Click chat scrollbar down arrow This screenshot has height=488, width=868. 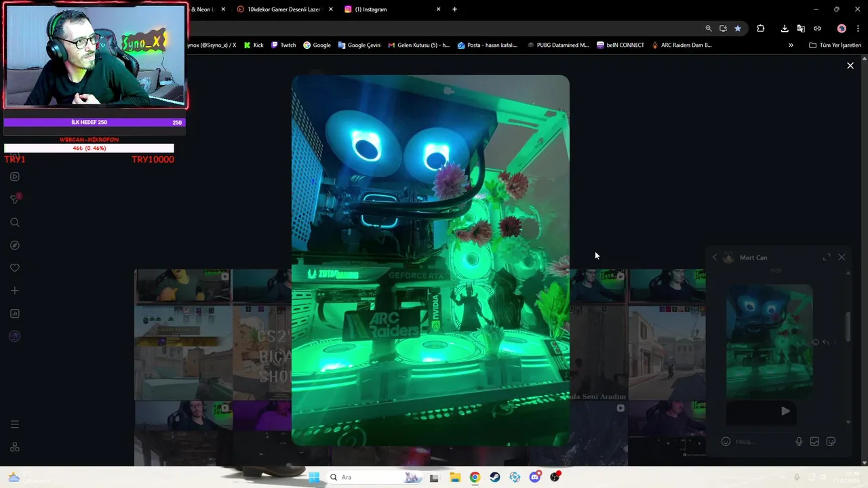click(848, 422)
